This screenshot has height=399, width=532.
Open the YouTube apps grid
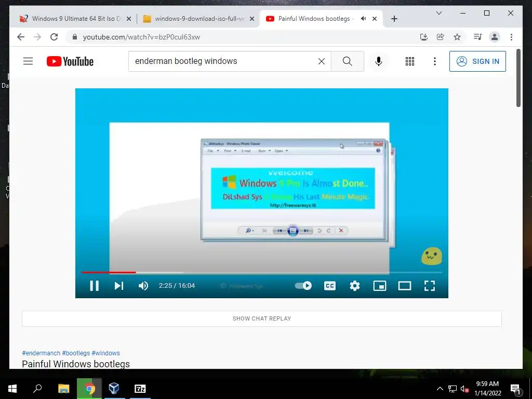point(410,61)
